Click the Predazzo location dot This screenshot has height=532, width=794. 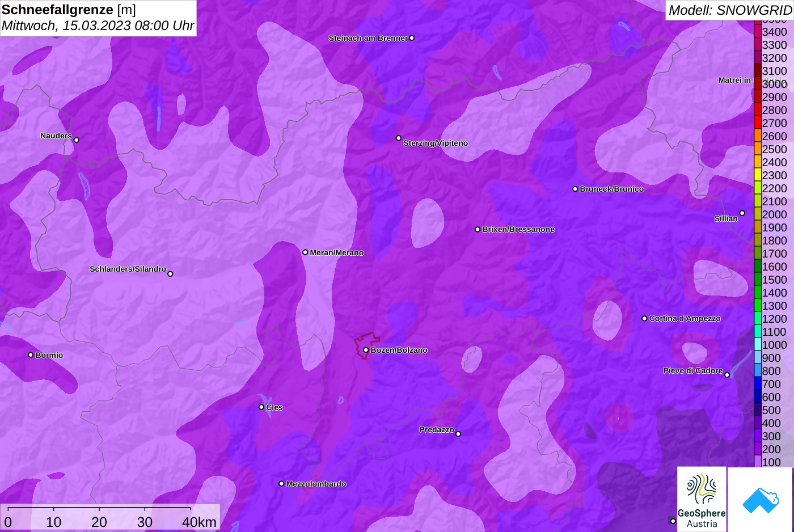coord(458,434)
